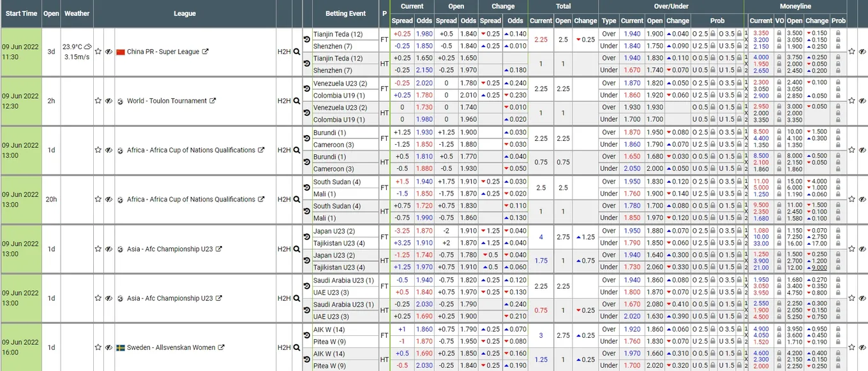Open odds history icon for Japan U23 HT
The width and height of the screenshot is (868, 371).
[307, 261]
